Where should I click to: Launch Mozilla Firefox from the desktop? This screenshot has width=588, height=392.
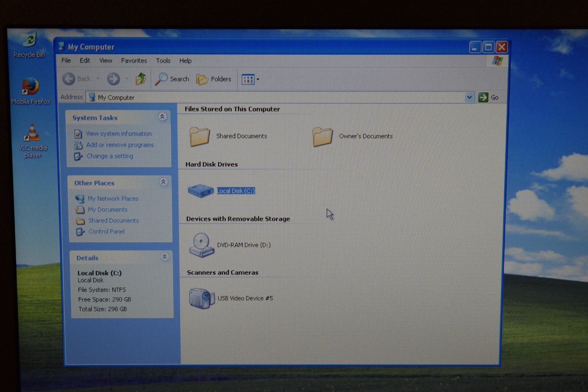(x=31, y=91)
